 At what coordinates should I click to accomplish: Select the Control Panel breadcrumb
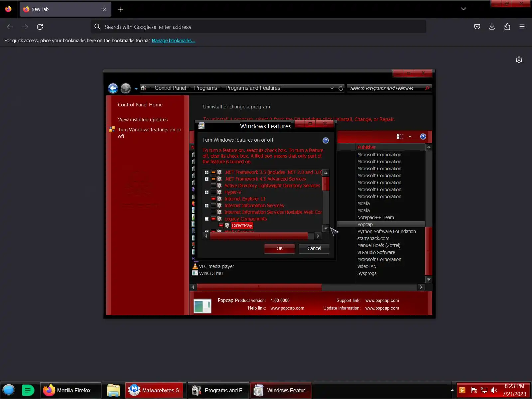[170, 88]
